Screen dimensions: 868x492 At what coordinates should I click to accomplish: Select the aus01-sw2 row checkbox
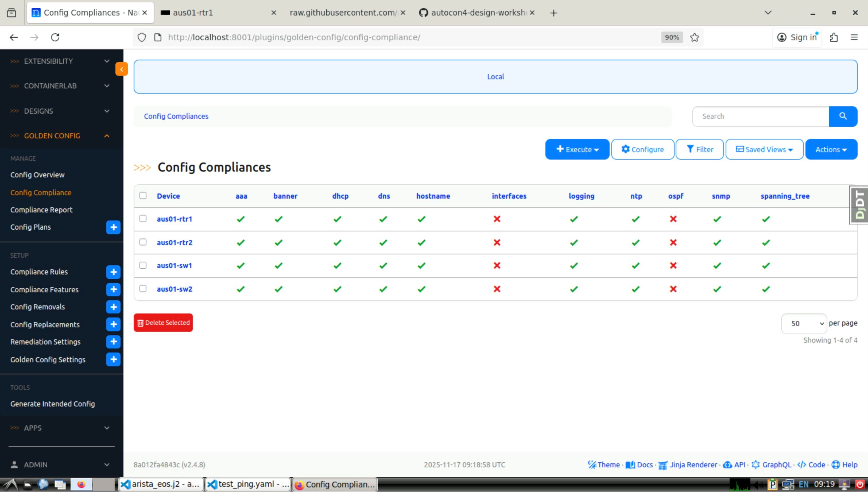[143, 288]
